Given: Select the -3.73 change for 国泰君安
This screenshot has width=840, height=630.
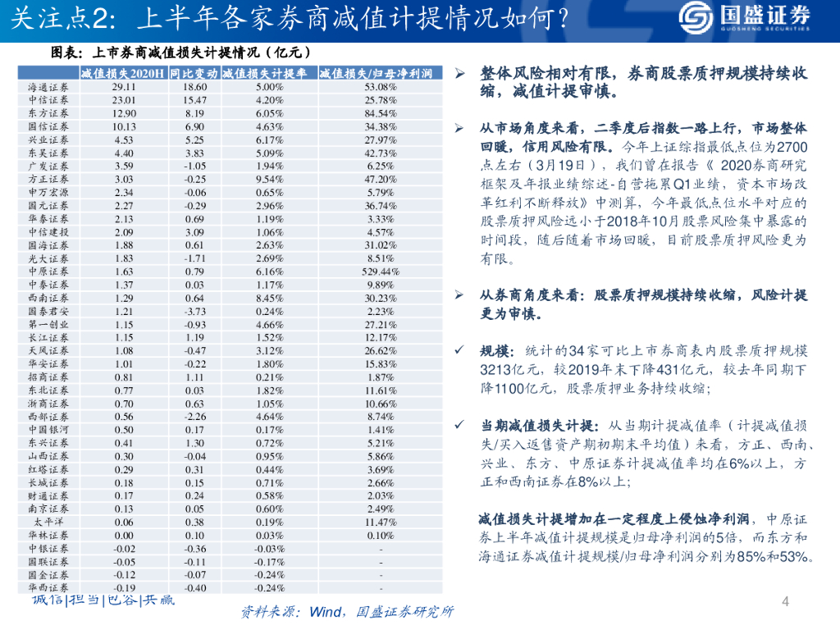Looking at the screenshot, I should (194, 311).
